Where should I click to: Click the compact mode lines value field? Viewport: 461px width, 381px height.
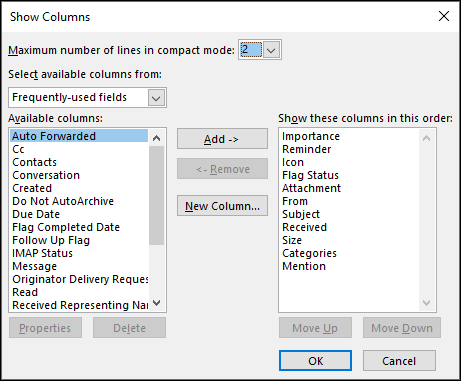pyautogui.click(x=251, y=50)
